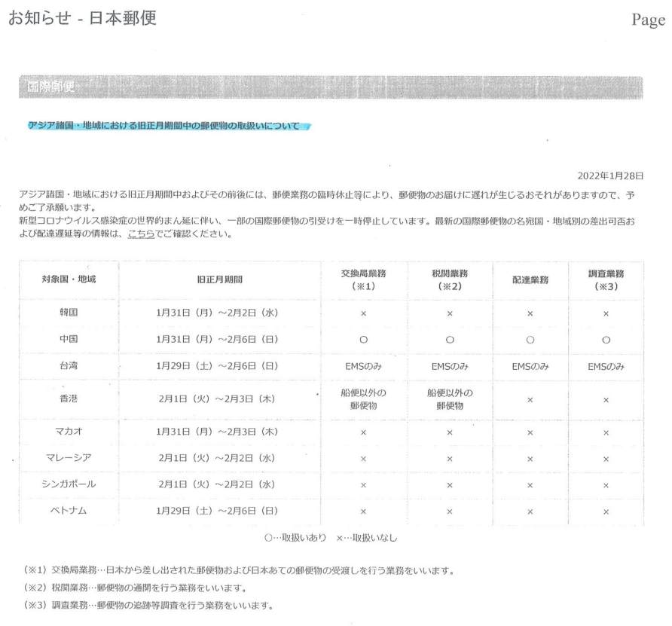
Task: Select the 交換局業務 (※1) column header
Action: pyautogui.click(x=363, y=280)
